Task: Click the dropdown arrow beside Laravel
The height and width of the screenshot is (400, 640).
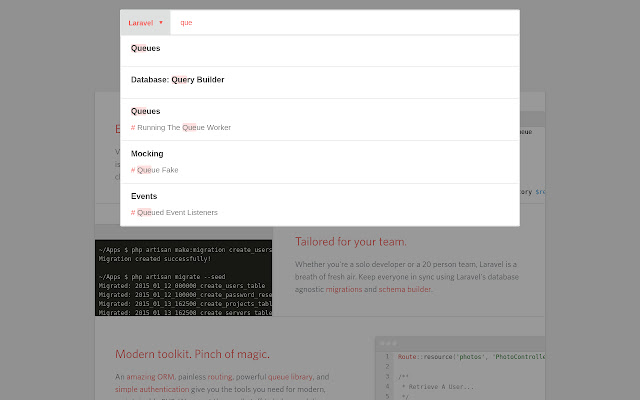Action: click(x=161, y=23)
